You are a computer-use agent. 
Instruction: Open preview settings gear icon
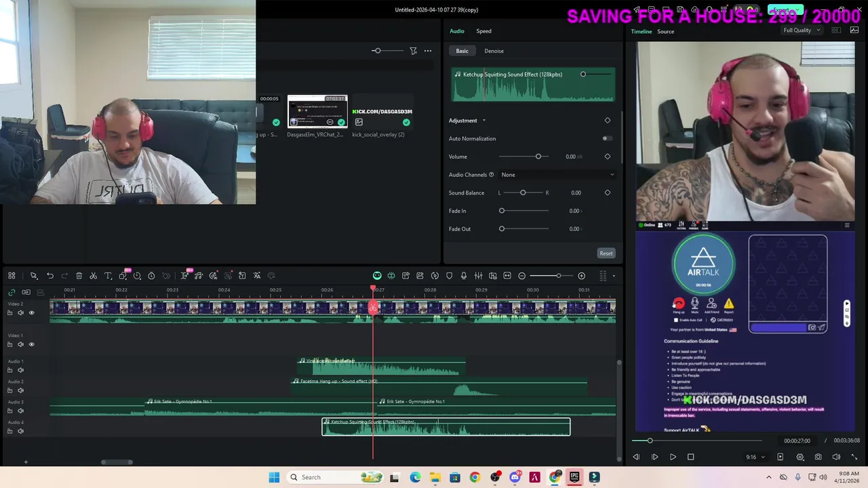tap(800, 457)
